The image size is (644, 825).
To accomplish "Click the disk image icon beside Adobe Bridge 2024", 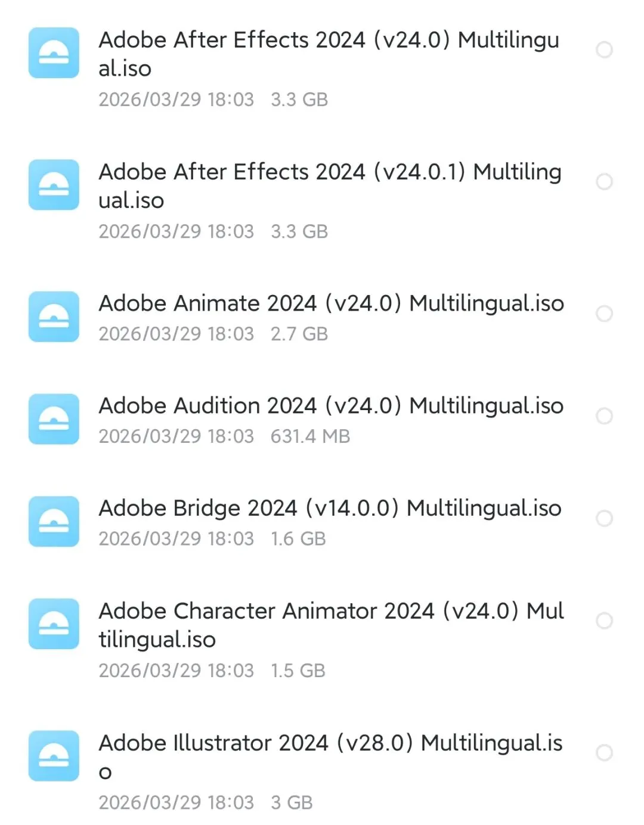I will pyautogui.click(x=54, y=522).
